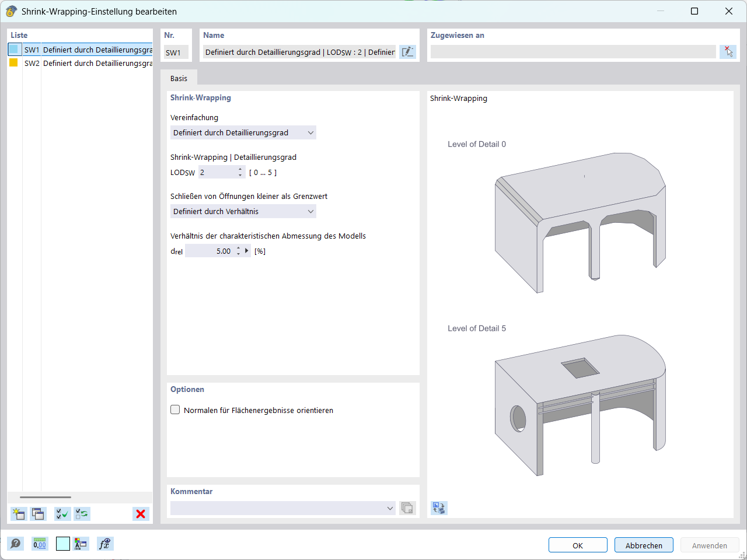Click Abbrechen to cancel changes
This screenshot has height=560, width=747.
[644, 545]
